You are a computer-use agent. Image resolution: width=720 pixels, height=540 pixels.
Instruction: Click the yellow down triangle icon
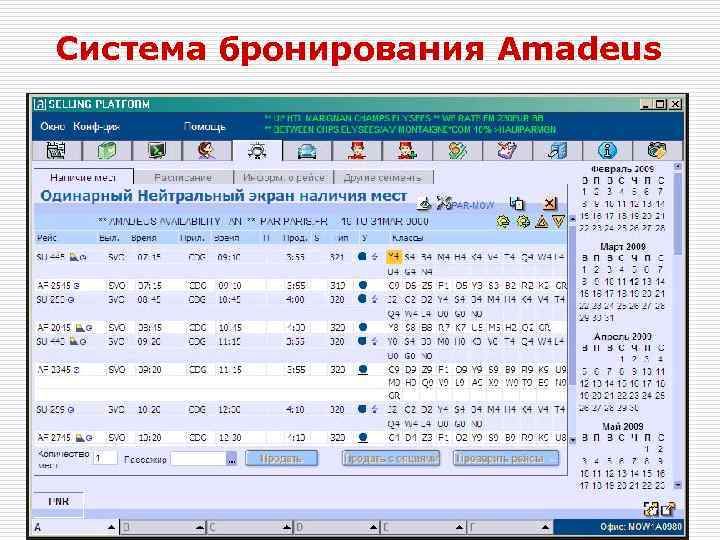coord(558,222)
